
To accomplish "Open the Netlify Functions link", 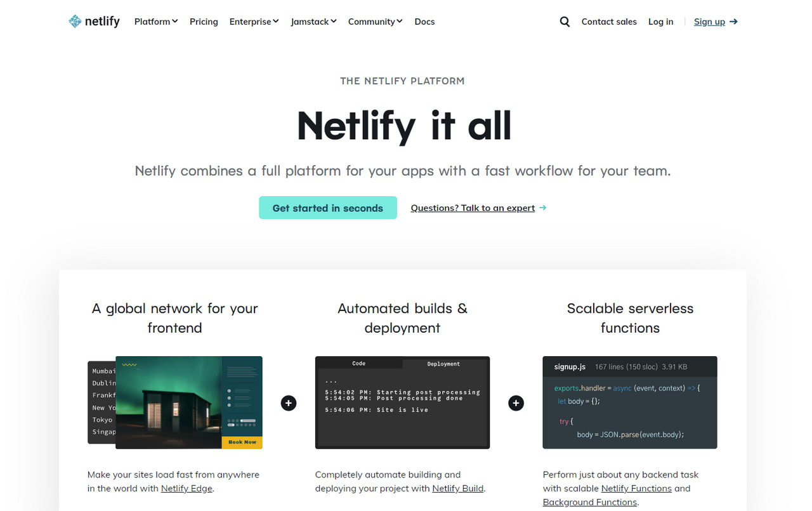I will pos(636,488).
